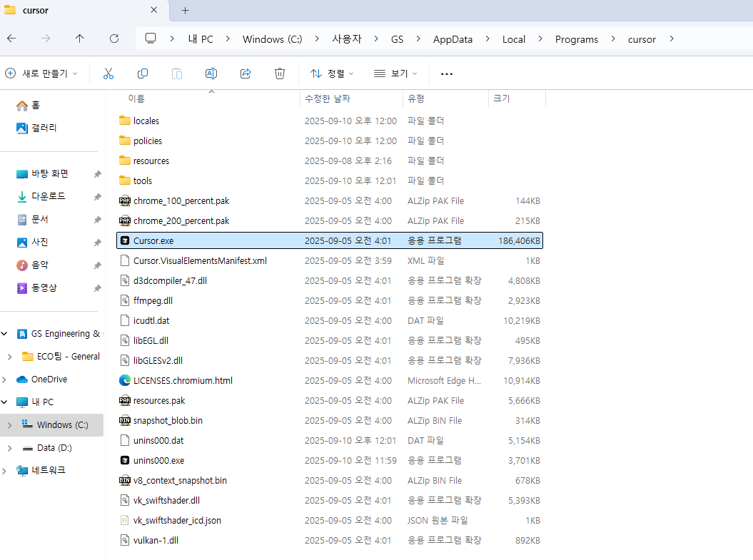
Task: Collapse the 내 PC tree node
Action: [4, 402]
